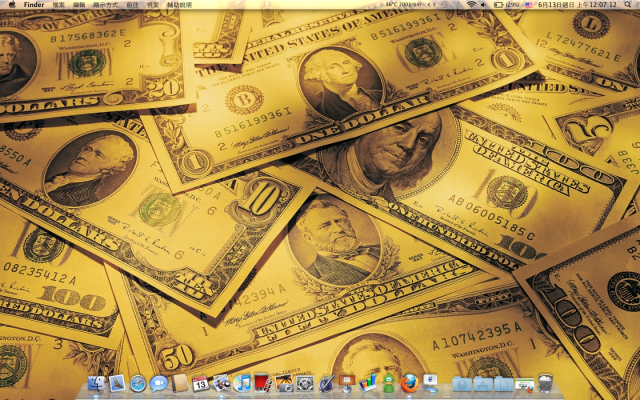Open iTunes from the Dock
Viewport: 640px width, 400px height.
click(242, 383)
